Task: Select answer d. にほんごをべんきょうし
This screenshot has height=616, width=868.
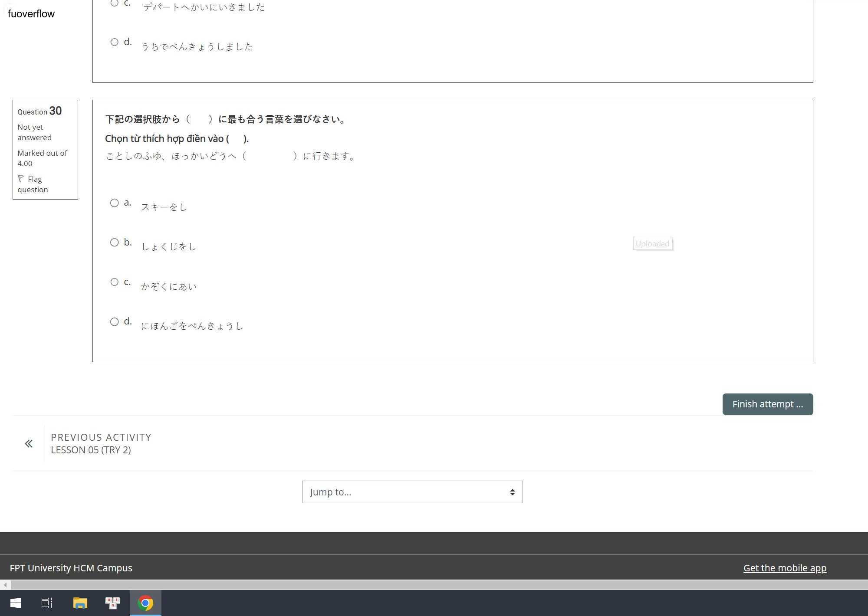Action: pos(114,322)
